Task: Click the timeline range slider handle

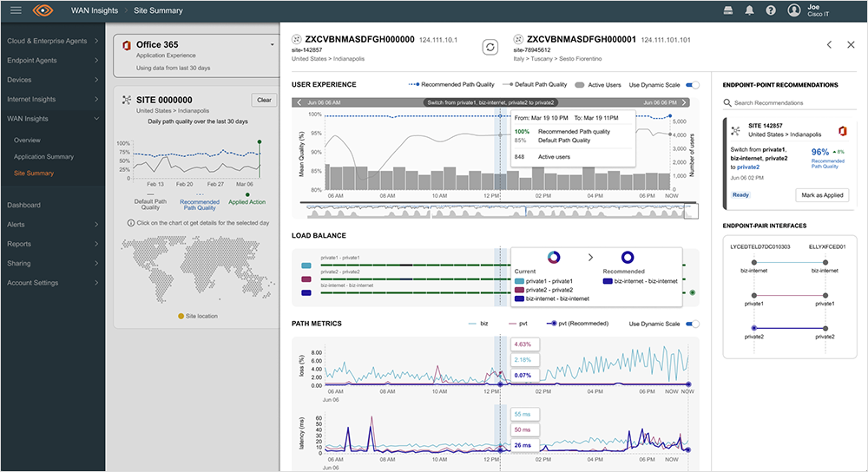Action: point(691,211)
